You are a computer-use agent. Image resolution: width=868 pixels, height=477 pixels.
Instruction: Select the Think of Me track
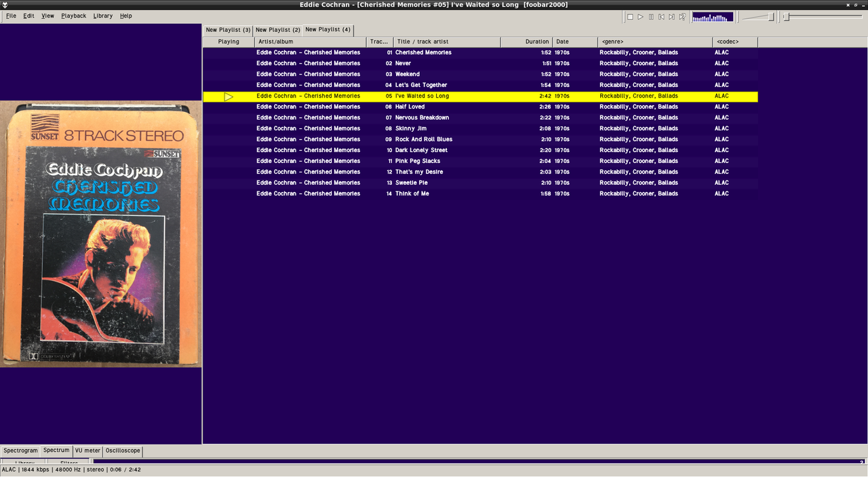tap(412, 193)
